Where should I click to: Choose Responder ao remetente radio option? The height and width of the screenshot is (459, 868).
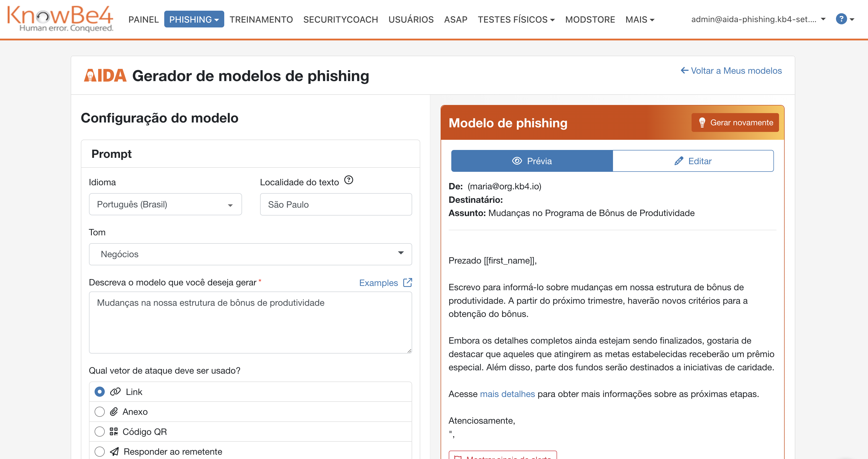99,451
